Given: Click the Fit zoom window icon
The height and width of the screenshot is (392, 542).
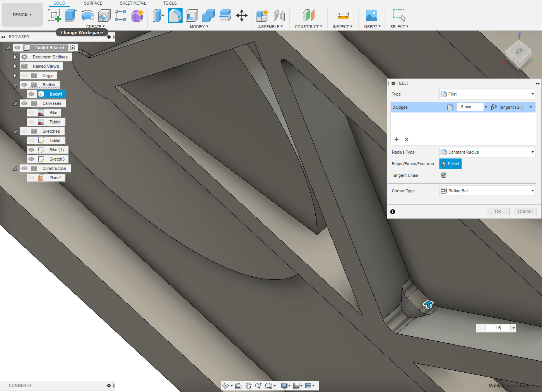Looking at the screenshot, I should (268, 385).
